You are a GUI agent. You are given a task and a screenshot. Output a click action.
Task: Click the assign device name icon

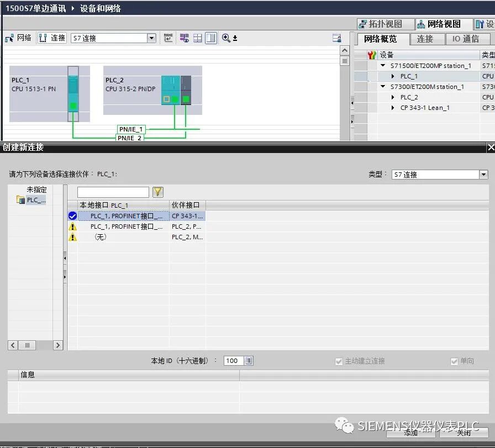coord(168,38)
